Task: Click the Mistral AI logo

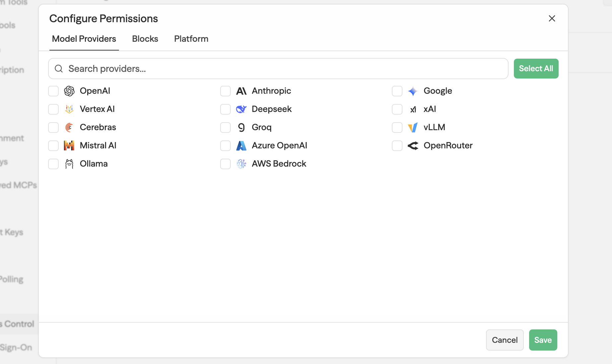Action: 69,145
